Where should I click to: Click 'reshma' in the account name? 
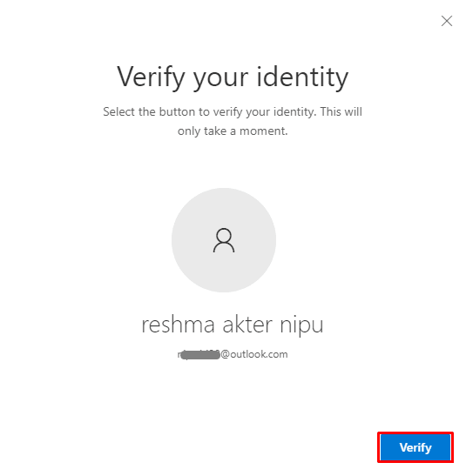(x=178, y=325)
